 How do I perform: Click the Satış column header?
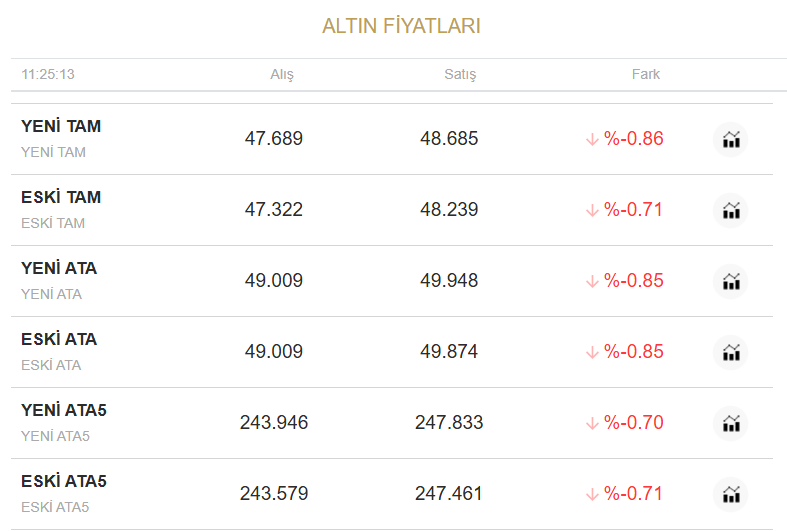point(460,75)
